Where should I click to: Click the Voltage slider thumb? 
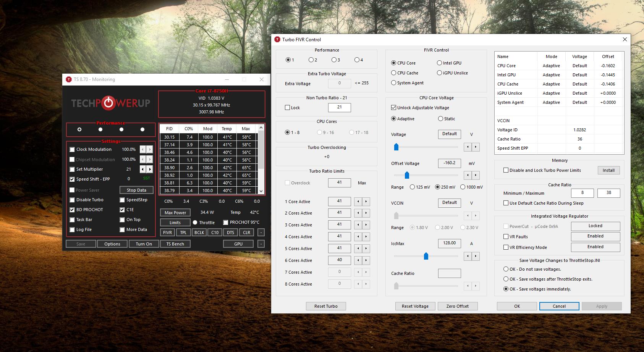(396, 147)
